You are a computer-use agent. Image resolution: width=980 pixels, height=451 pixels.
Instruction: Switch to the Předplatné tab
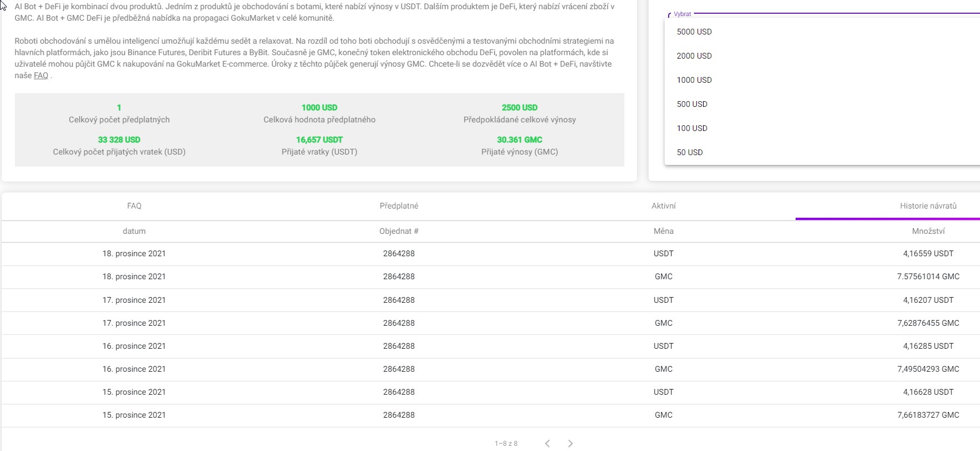(x=399, y=206)
